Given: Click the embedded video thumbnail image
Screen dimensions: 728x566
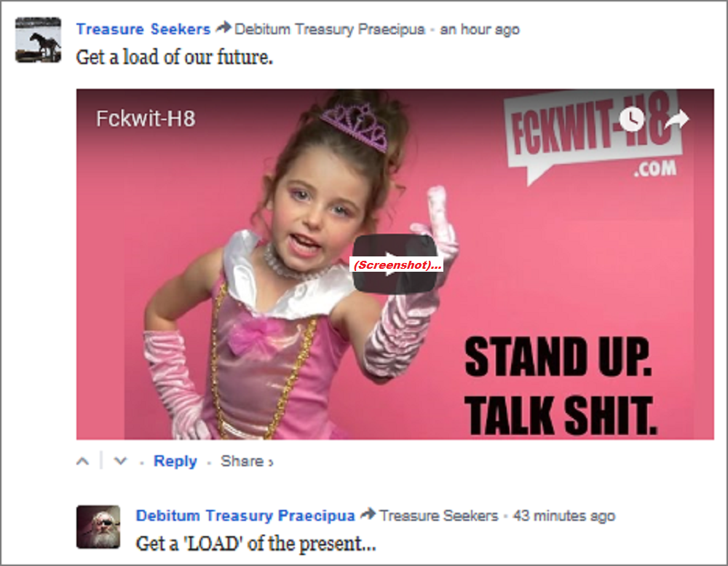Looking at the screenshot, I should click(x=395, y=264).
